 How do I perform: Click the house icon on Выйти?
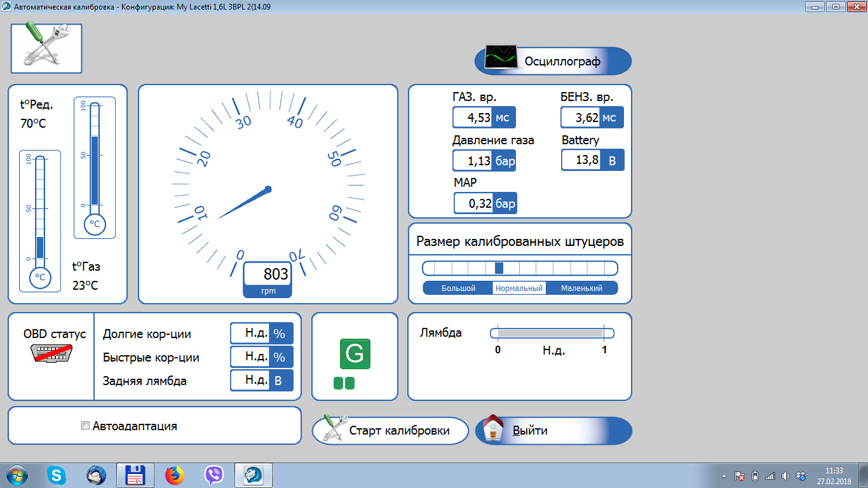[494, 428]
